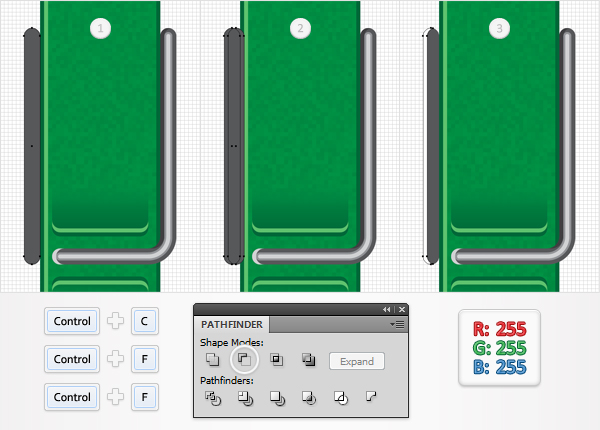Open the Pathfinder panel flyout menu
The height and width of the screenshot is (430, 600).
[x=398, y=325]
